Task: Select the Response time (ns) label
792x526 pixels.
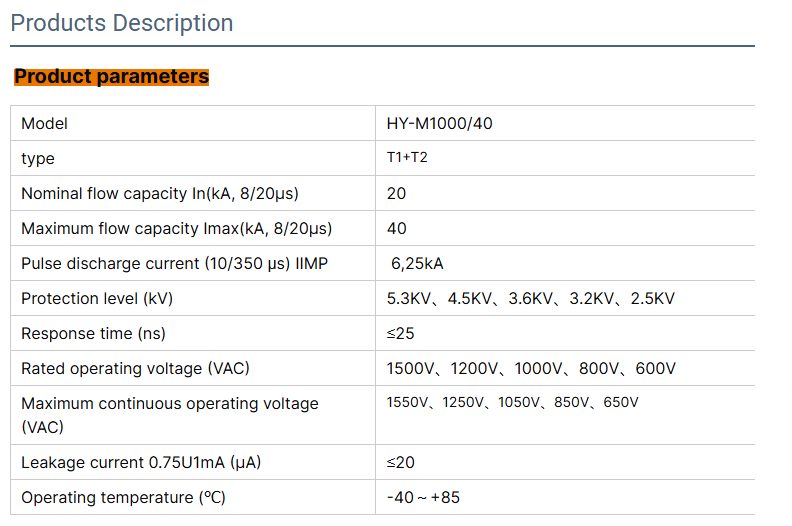Action: coord(94,334)
